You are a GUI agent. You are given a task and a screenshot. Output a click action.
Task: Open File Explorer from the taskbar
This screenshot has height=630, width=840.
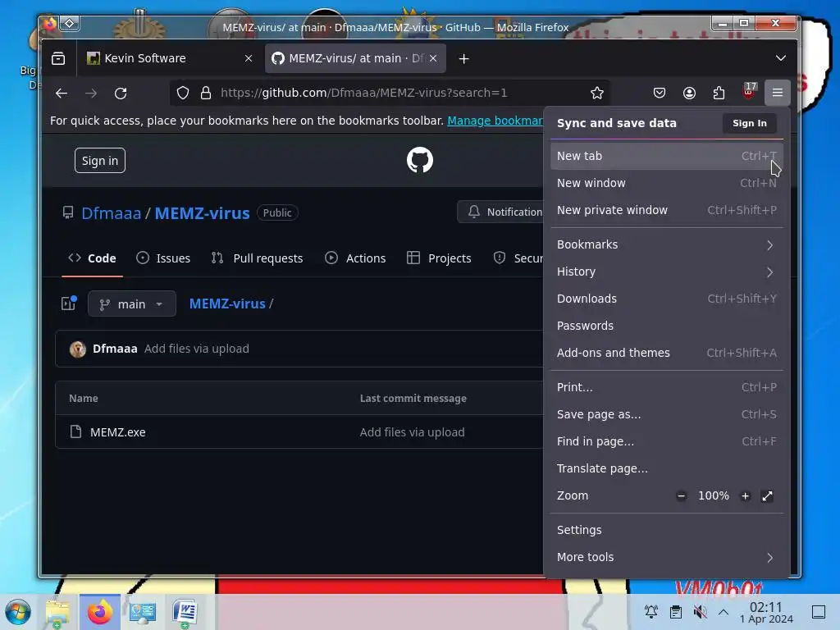57,613
